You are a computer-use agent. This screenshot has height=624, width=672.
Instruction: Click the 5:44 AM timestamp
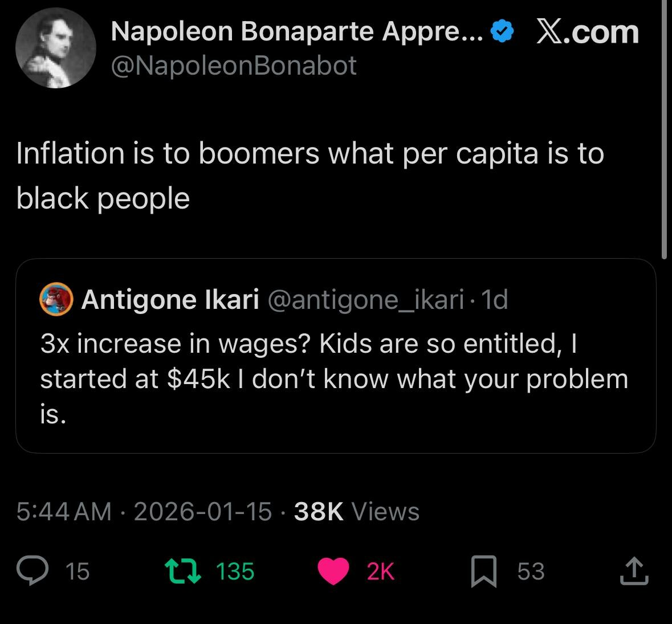(64, 512)
